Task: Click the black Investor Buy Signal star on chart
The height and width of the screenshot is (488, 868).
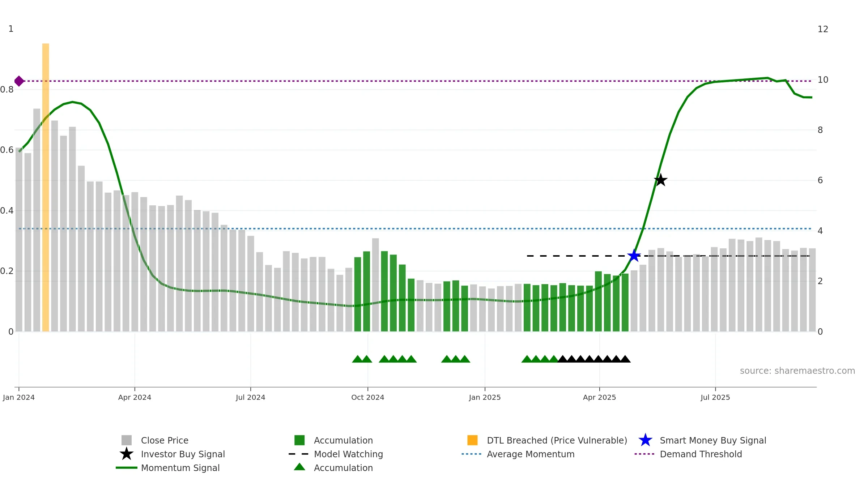Action: coord(660,180)
